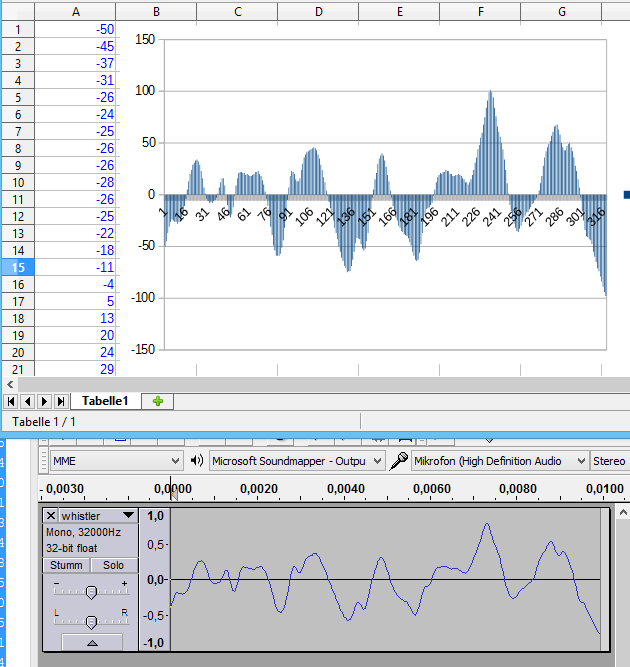Grab the Audacity device toolbar grip handle
This screenshot has width=630, height=667.
(43, 461)
